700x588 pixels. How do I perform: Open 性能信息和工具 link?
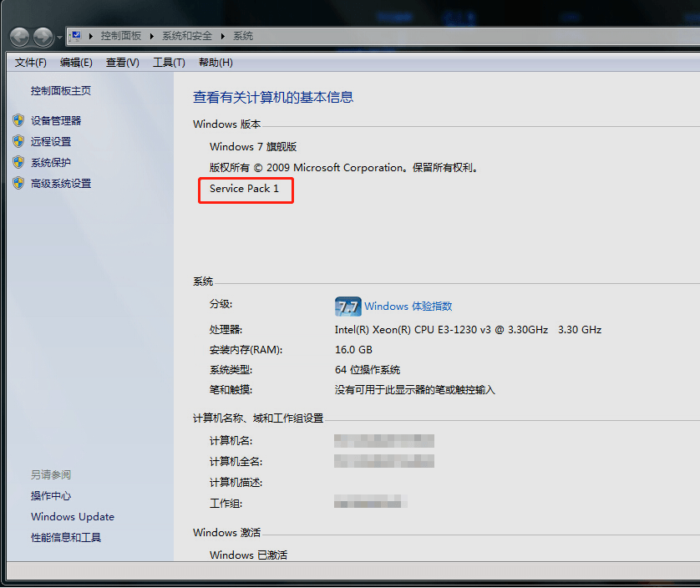tap(66, 537)
